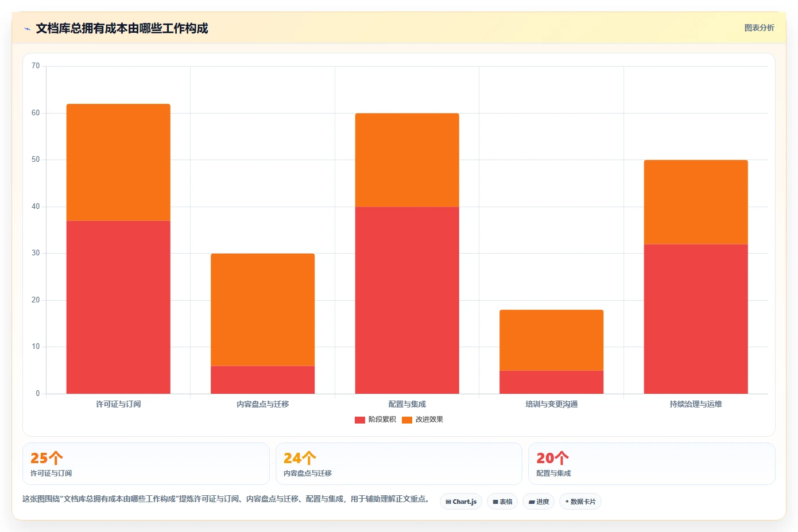Click the 阶段累积 legend label
The height and width of the screenshot is (532, 798).
382,420
